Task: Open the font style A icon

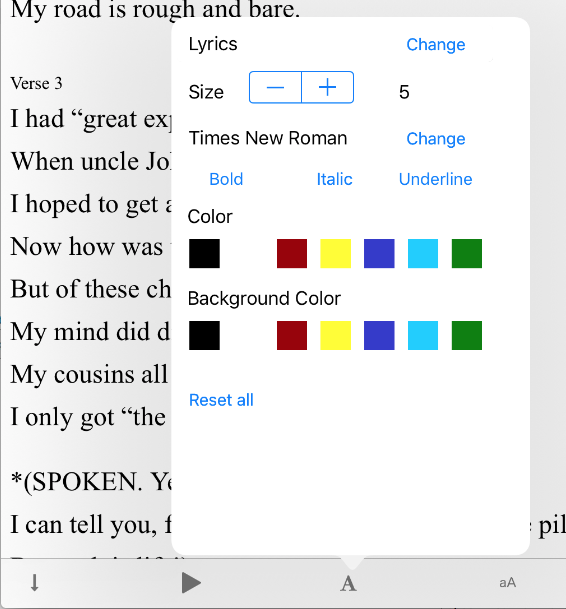Action: tap(348, 584)
